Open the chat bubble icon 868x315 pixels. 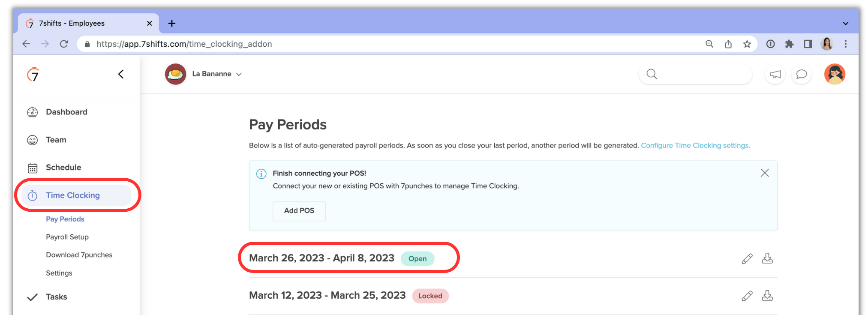coord(801,74)
